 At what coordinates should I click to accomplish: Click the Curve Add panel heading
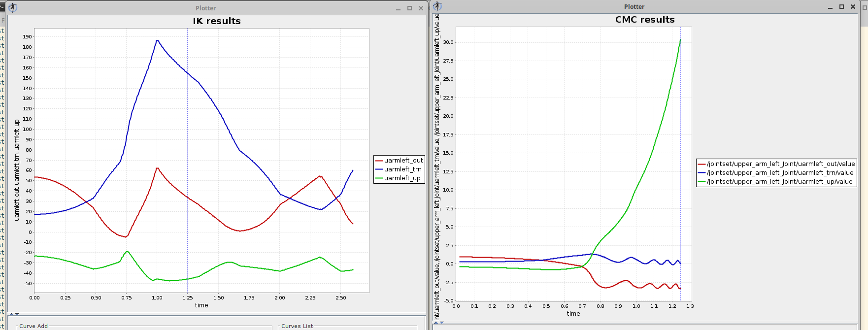33,326
